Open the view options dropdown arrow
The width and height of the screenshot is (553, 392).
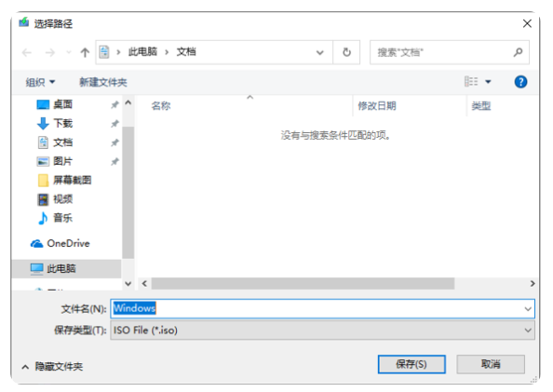click(488, 82)
